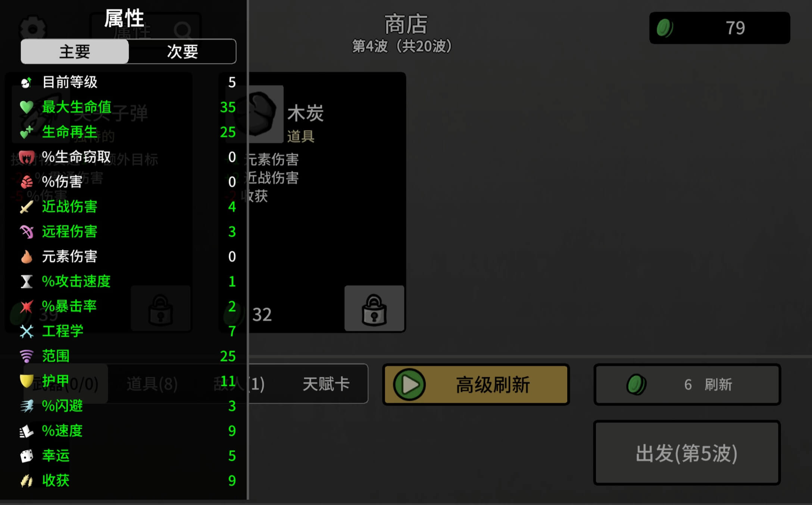
Task: Toggle the lock on the charcoal item
Action: (x=374, y=309)
